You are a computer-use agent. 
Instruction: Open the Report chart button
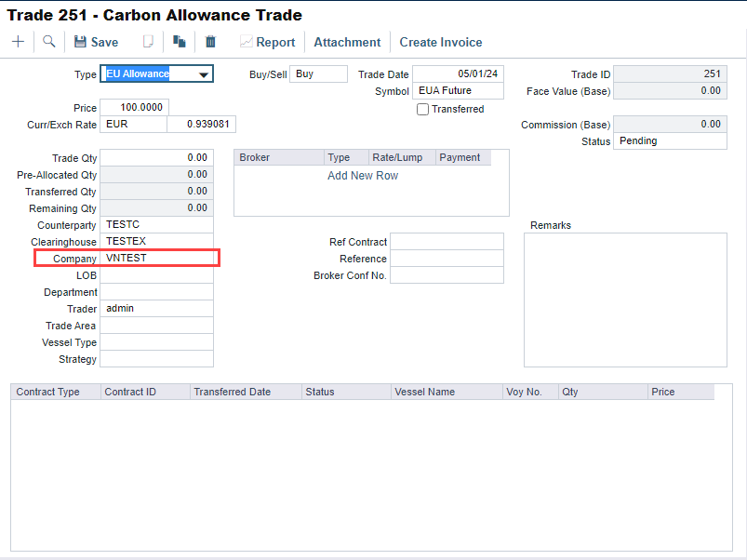point(267,42)
